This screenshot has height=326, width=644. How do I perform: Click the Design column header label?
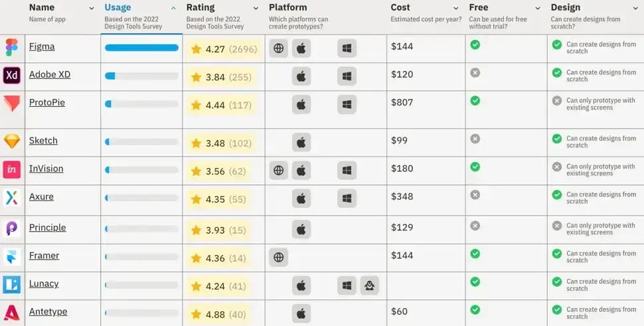[x=566, y=7]
